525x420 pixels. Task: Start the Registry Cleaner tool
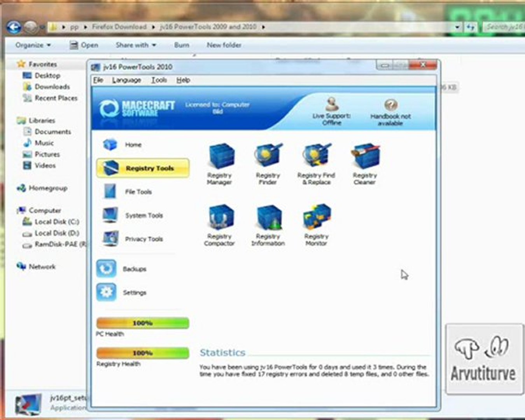365,164
